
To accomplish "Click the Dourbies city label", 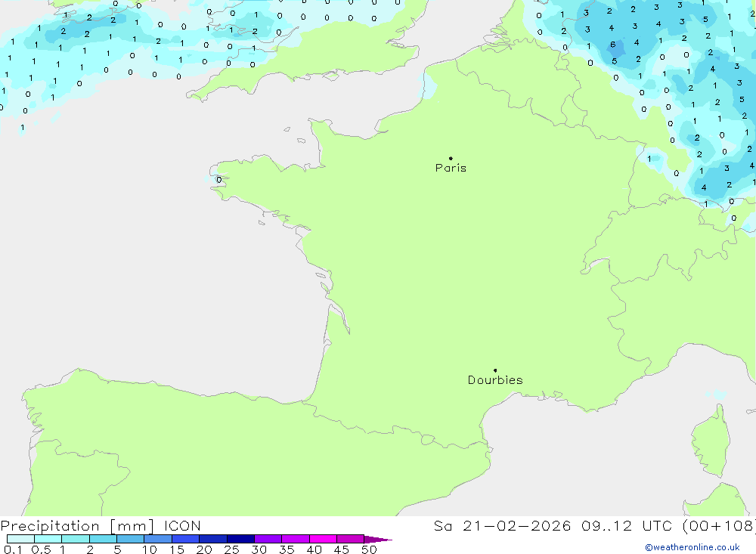I will [x=495, y=380].
